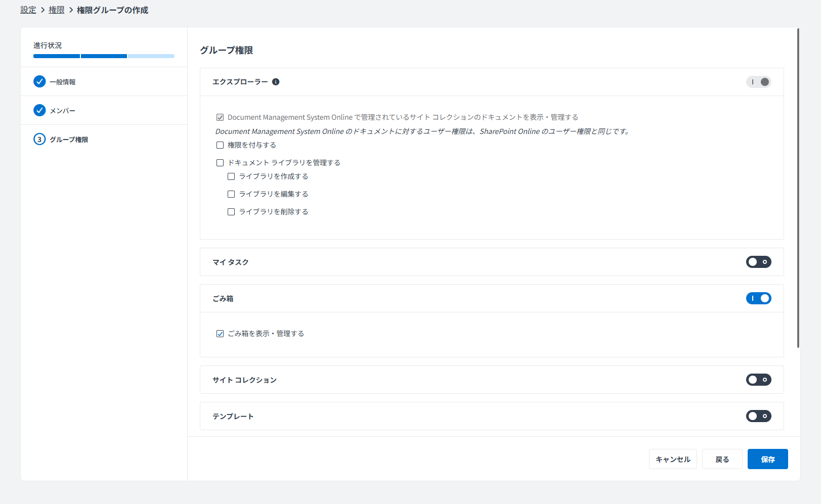The image size is (821, 504).
Task: Open the 権限 breadcrumb link
Action: [x=57, y=10]
